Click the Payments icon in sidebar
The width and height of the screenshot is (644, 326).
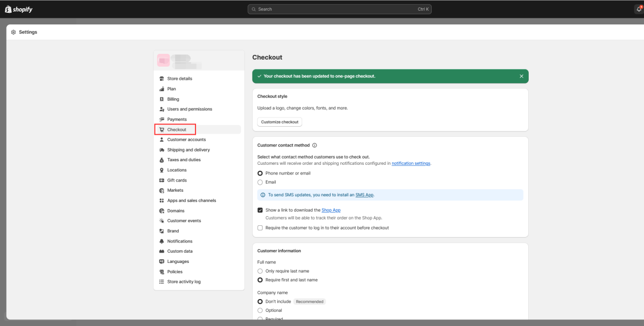162,120
